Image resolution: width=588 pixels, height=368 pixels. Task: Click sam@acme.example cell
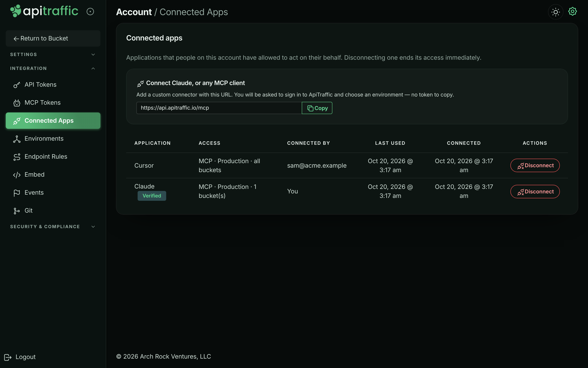point(317,166)
